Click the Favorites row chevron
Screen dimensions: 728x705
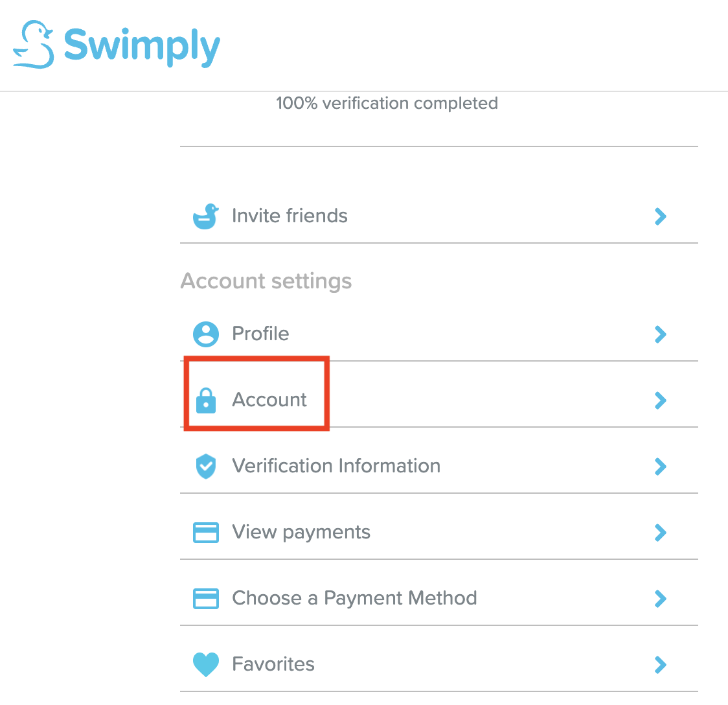tap(660, 665)
